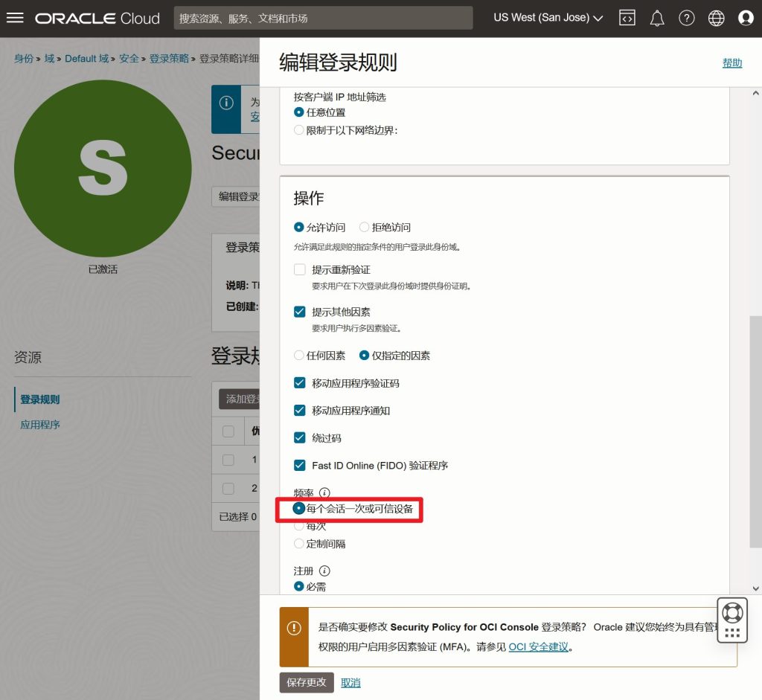Click the info icon next to 注册

pyautogui.click(x=324, y=571)
